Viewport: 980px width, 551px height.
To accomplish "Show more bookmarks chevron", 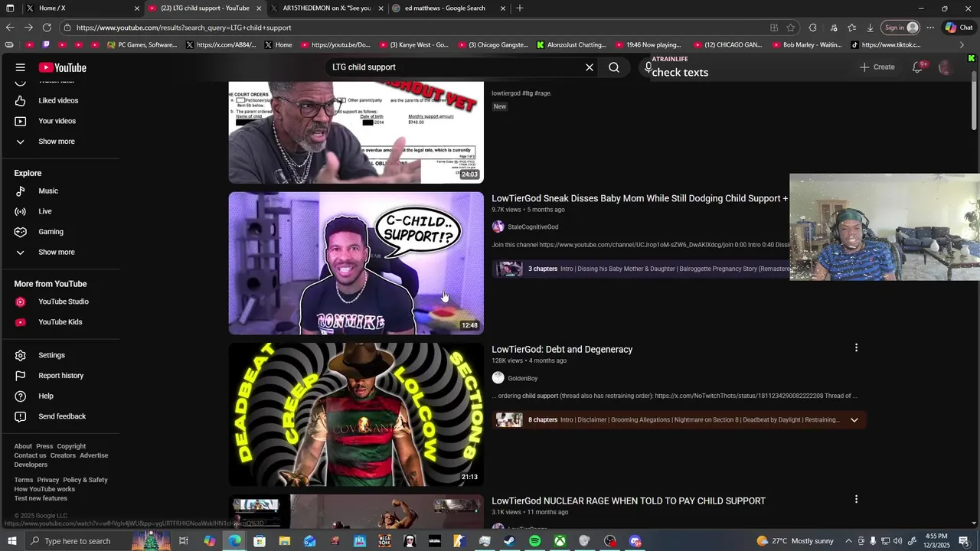I will pyautogui.click(x=962, y=45).
